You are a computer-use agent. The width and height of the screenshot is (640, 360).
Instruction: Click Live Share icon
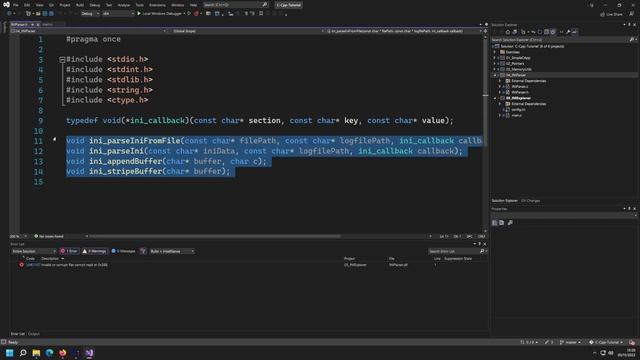(602, 14)
